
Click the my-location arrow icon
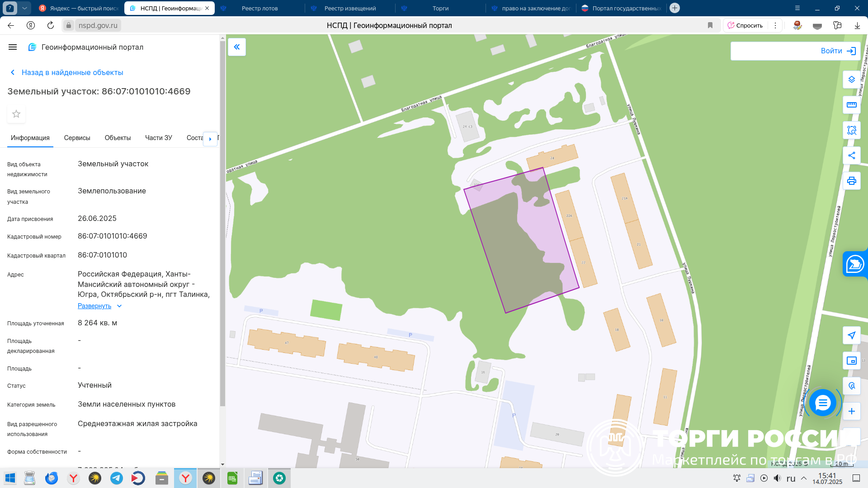(x=851, y=335)
